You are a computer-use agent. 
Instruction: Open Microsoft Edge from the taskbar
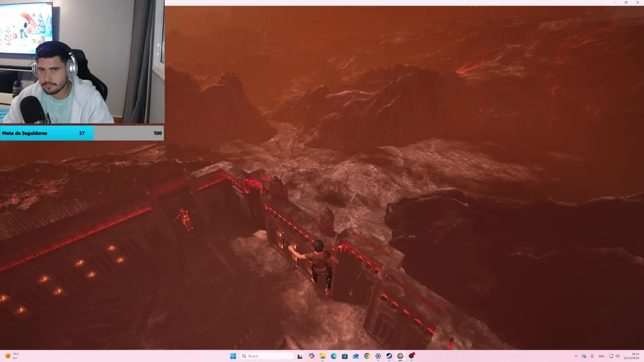pyautogui.click(x=334, y=356)
